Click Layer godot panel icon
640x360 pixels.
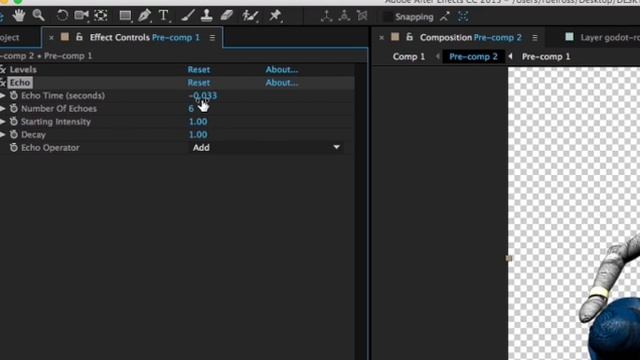click(x=569, y=37)
